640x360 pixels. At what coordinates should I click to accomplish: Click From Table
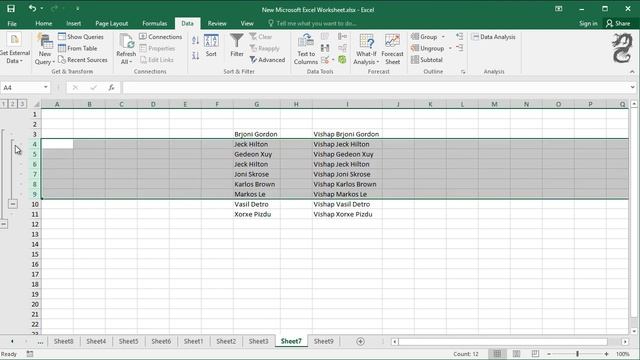[78, 48]
